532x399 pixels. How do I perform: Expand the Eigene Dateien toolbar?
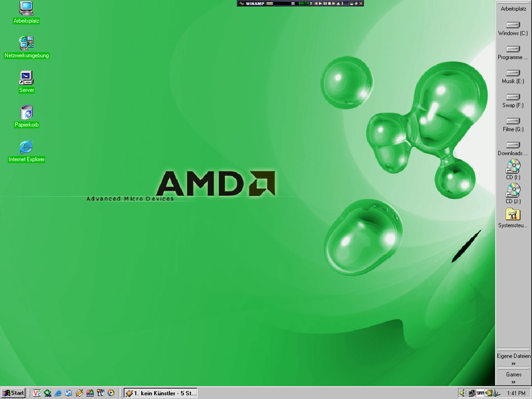[513, 363]
